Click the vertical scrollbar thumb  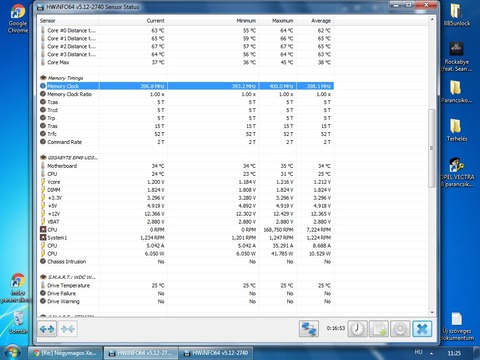click(x=432, y=148)
